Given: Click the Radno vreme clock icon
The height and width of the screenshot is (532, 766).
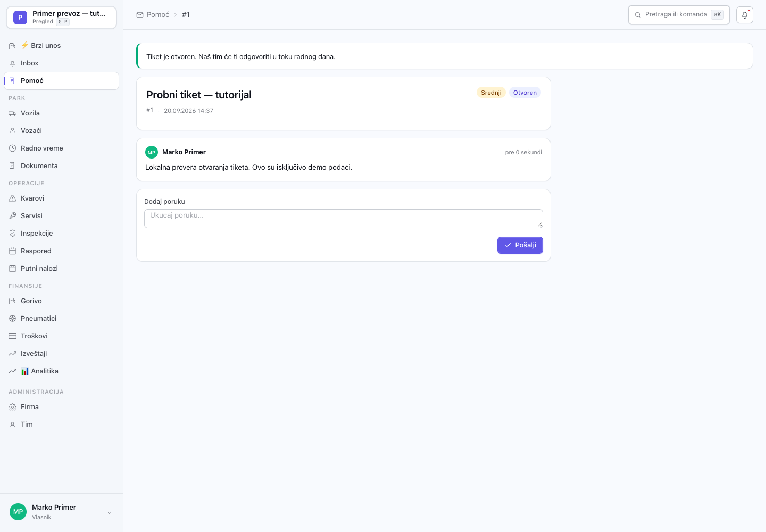Looking at the screenshot, I should pyautogui.click(x=12, y=148).
